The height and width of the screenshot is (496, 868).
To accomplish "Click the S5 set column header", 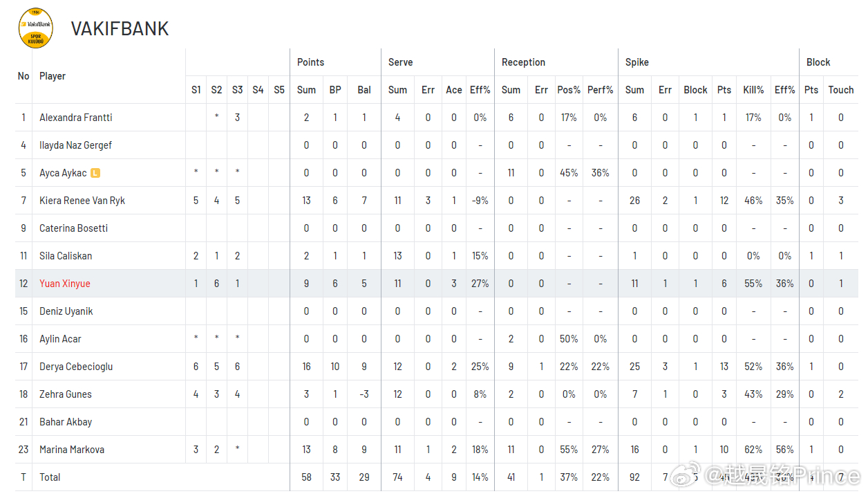I will pos(279,90).
